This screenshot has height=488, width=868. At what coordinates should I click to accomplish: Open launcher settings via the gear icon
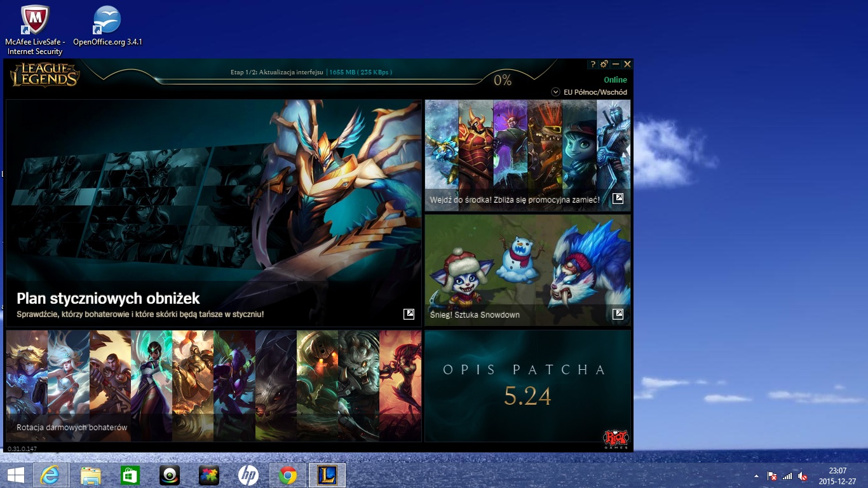(x=604, y=64)
